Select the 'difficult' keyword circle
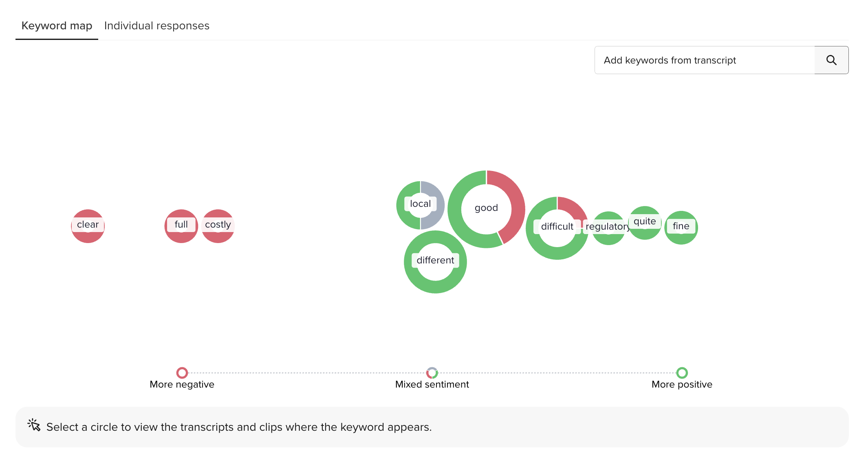The height and width of the screenshot is (469, 868). (557, 227)
